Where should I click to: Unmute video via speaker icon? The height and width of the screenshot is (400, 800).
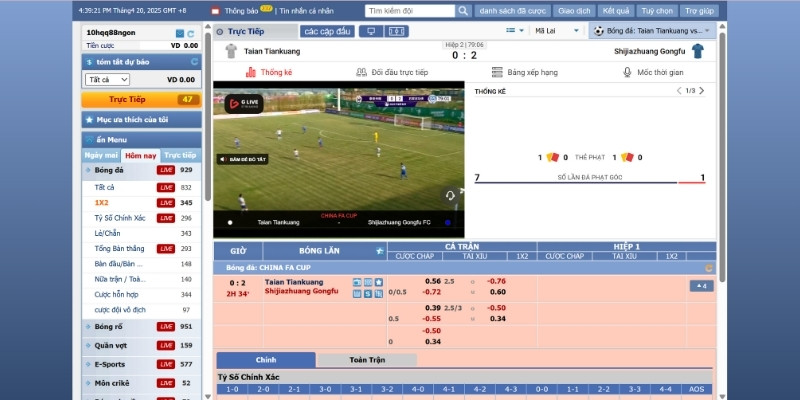pos(223,160)
